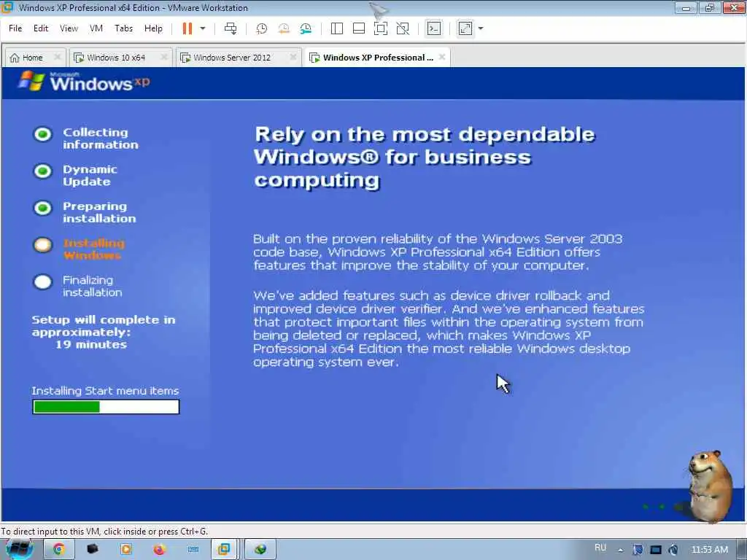The height and width of the screenshot is (560, 747).
Task: Take a snapshot of this virtual machine
Action: [x=262, y=28]
